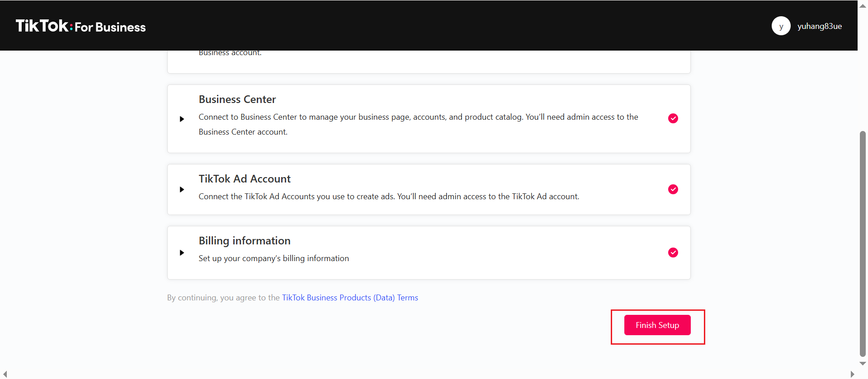Expand the Business Center section arrow

pyautogui.click(x=182, y=119)
